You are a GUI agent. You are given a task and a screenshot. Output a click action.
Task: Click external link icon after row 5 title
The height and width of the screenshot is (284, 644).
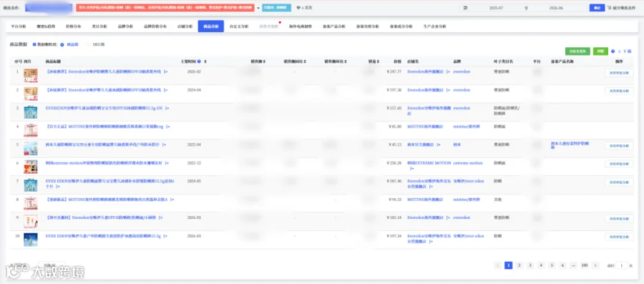point(164,145)
